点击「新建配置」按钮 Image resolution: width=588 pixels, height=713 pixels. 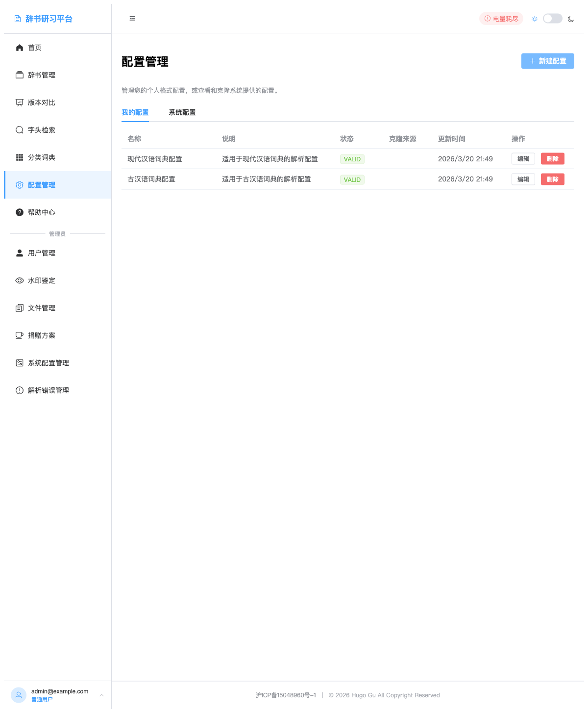point(547,61)
